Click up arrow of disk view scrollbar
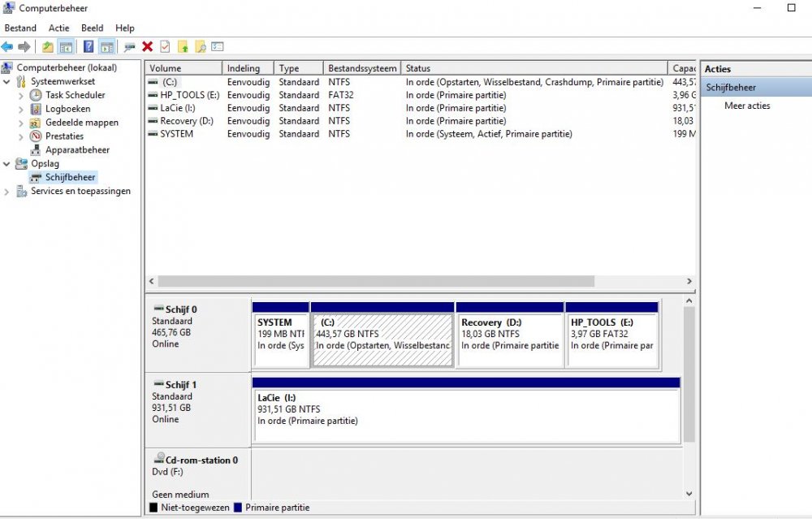Viewport: 812px width, 519px height. pyautogui.click(x=689, y=301)
